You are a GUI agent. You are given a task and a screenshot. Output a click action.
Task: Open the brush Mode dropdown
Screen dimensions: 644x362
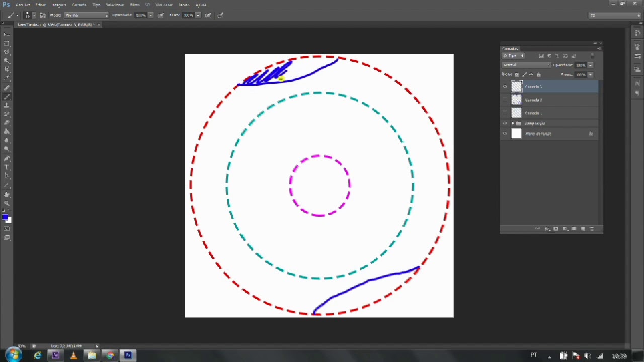pos(86,15)
